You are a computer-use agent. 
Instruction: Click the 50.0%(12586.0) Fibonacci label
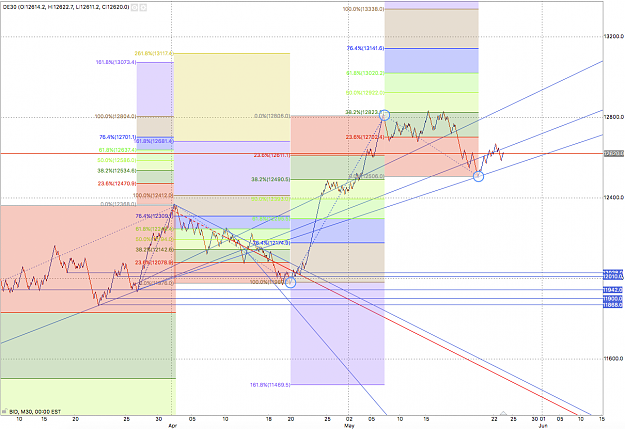(x=117, y=160)
